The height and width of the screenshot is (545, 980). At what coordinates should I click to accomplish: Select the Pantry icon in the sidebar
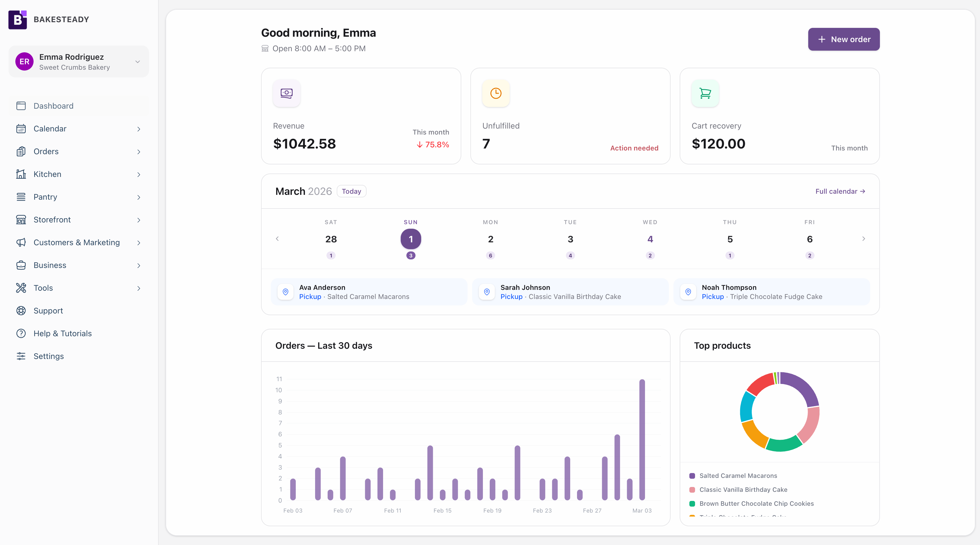click(21, 197)
